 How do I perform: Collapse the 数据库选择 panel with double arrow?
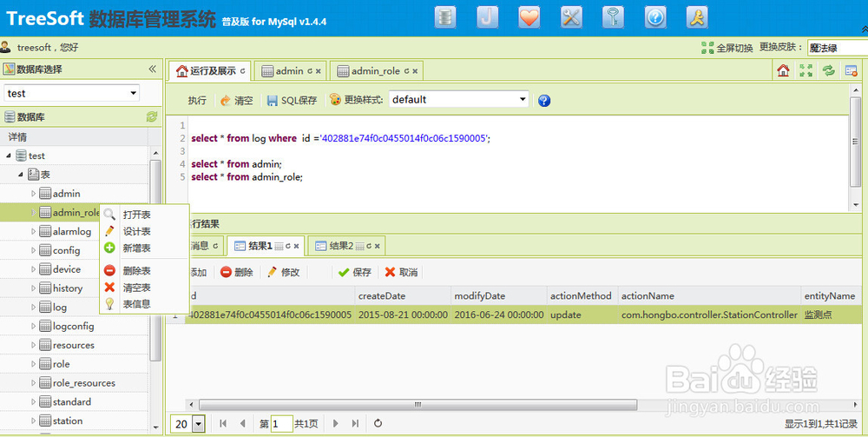point(152,70)
